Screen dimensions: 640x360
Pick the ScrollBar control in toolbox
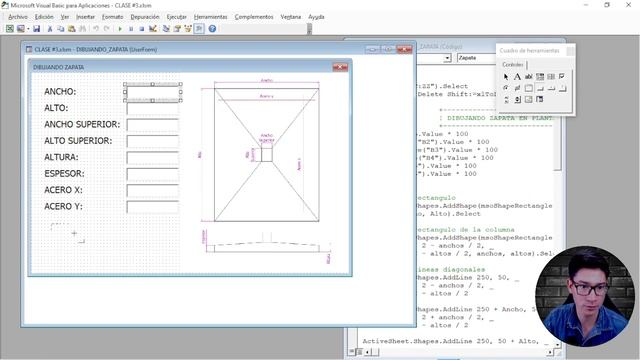click(506, 99)
